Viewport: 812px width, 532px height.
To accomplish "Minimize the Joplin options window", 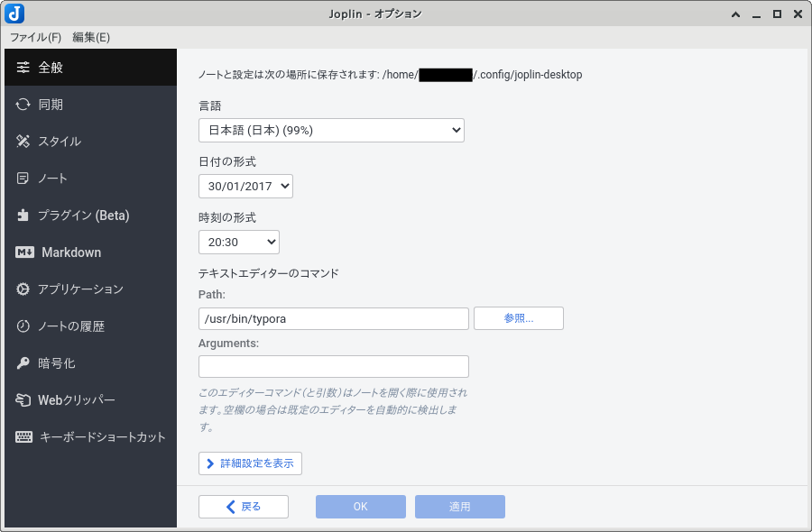I will (x=757, y=14).
